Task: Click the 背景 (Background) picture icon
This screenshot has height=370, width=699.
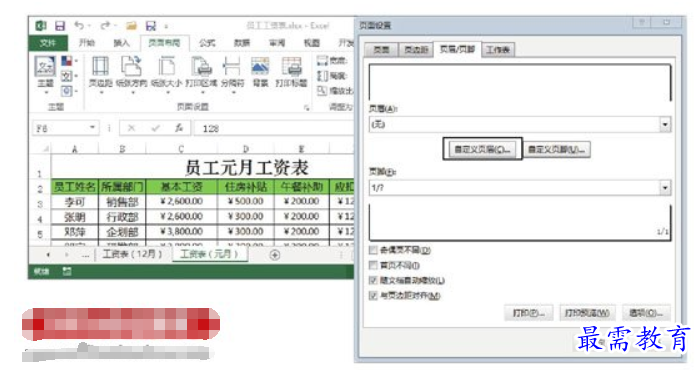Action: 260,66
